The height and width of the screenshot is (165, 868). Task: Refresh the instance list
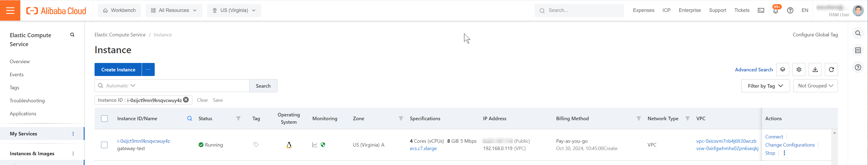(x=831, y=69)
